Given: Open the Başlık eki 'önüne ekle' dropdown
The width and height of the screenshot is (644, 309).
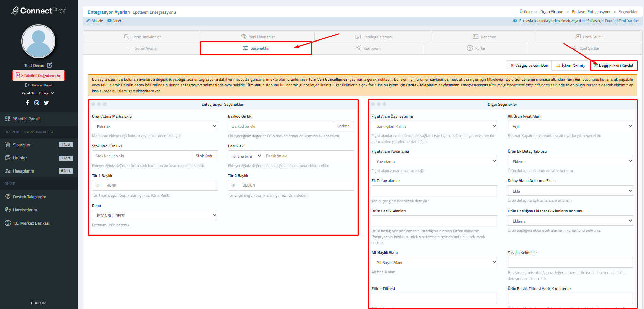Looking at the screenshot, I should click(x=245, y=156).
